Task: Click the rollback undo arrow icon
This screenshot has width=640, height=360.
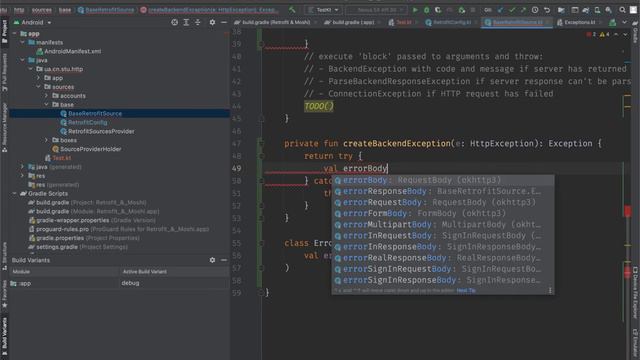Action: pyautogui.click(x=547, y=9)
